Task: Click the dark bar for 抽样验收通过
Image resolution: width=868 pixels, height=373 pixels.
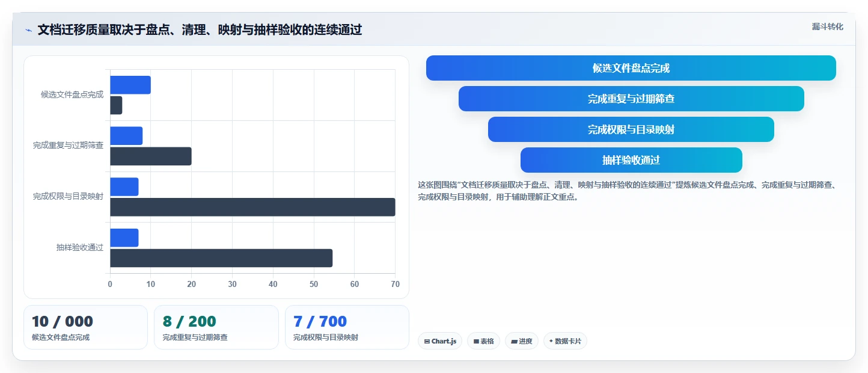Action: [221, 258]
